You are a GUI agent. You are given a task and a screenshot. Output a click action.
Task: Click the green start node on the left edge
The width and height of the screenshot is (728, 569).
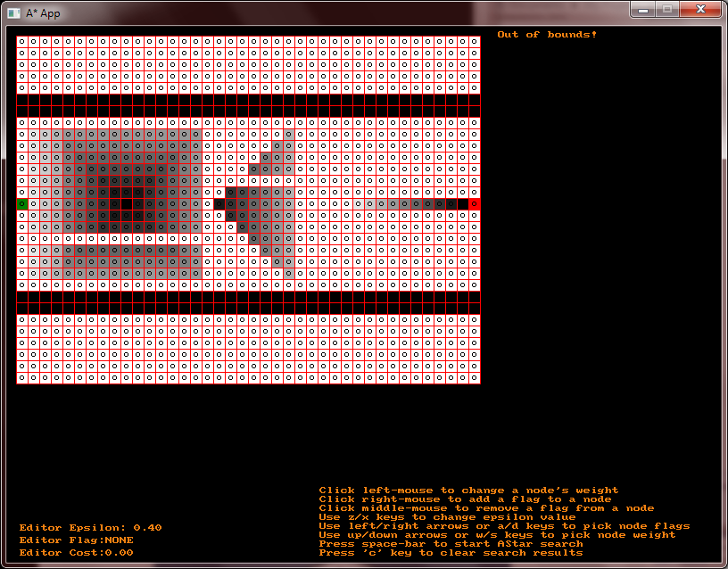pyautogui.click(x=21, y=203)
